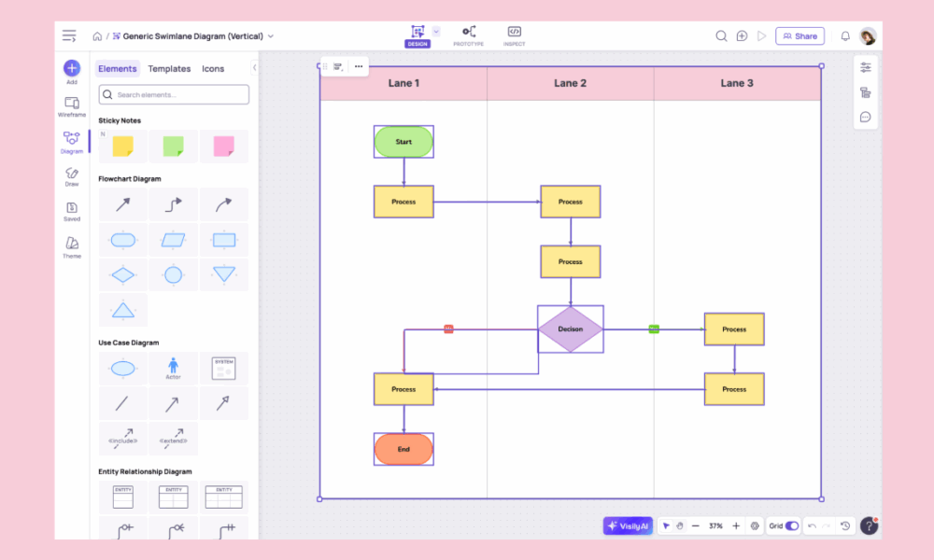Choose the circle flowchart shape

tap(174, 275)
